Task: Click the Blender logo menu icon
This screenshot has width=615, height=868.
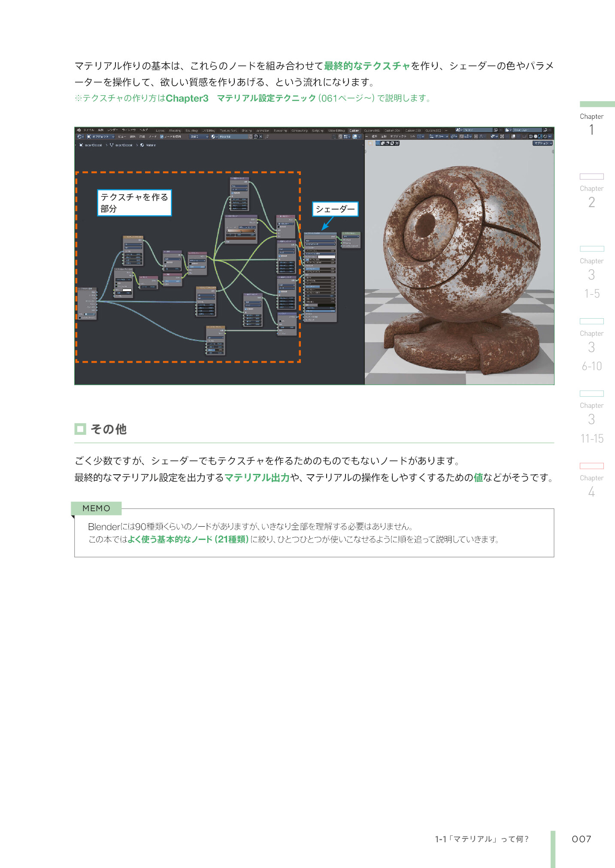Action: [x=79, y=130]
